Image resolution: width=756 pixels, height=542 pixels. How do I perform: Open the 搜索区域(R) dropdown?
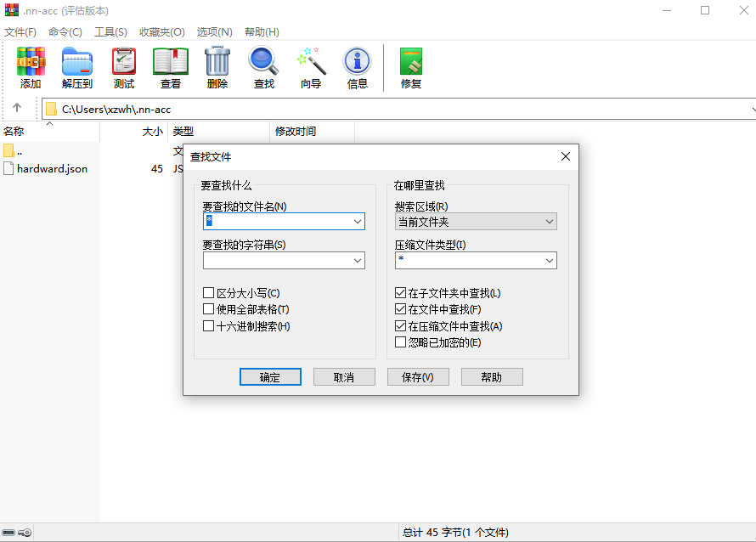[476, 222]
